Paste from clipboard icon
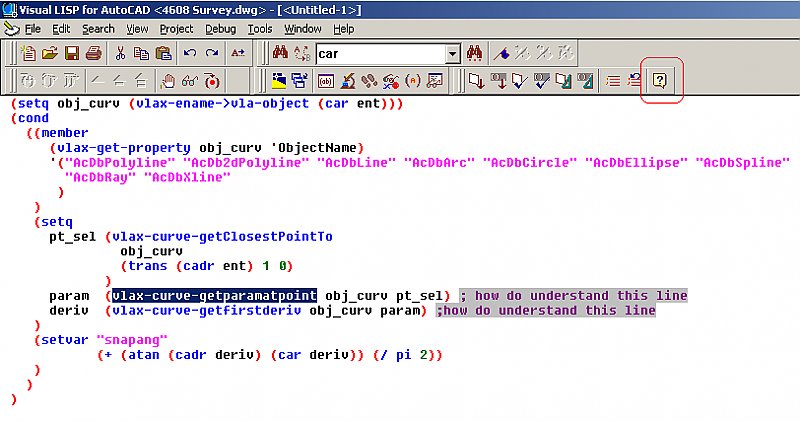This screenshot has height=422, width=800. [163, 53]
